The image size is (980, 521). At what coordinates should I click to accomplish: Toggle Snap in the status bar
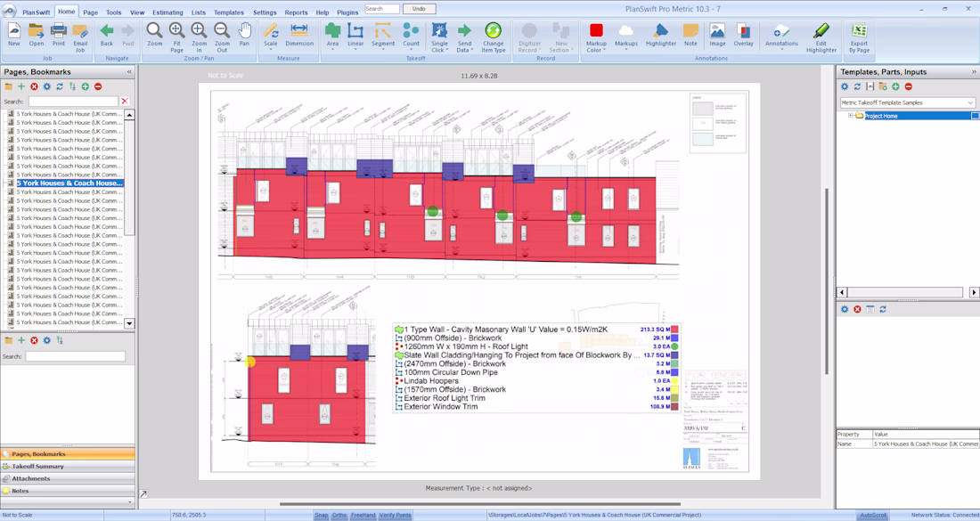tap(321, 515)
